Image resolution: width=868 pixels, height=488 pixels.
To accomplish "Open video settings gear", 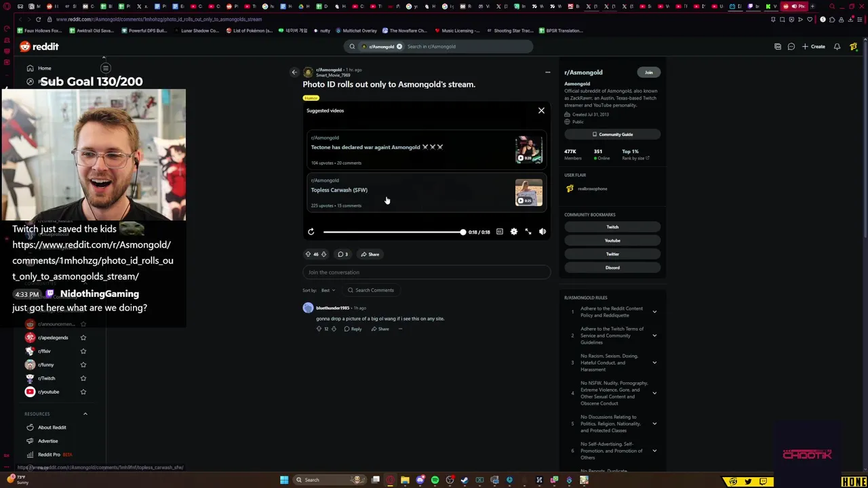I will [514, 232].
